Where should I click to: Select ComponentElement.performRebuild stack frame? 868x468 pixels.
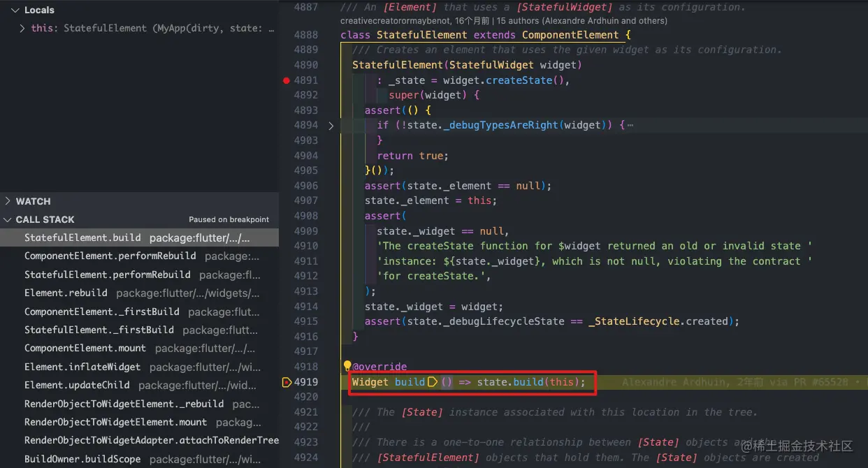click(140, 256)
